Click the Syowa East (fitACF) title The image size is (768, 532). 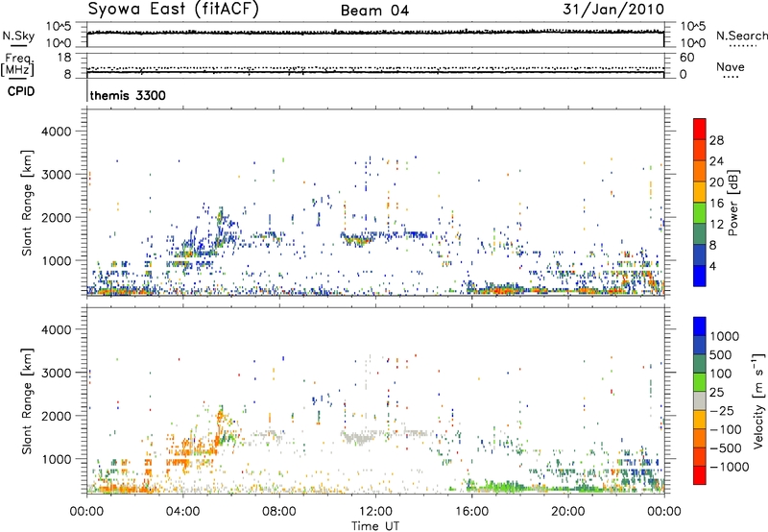click(173, 10)
